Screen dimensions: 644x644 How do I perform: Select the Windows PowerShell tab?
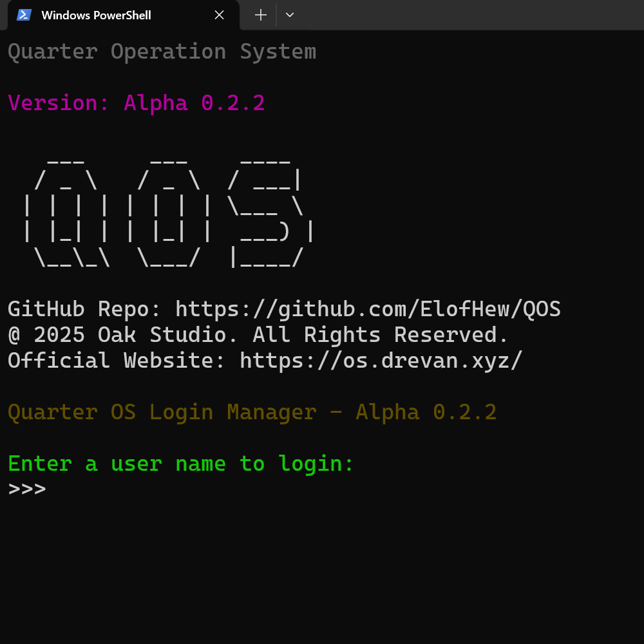pos(123,15)
